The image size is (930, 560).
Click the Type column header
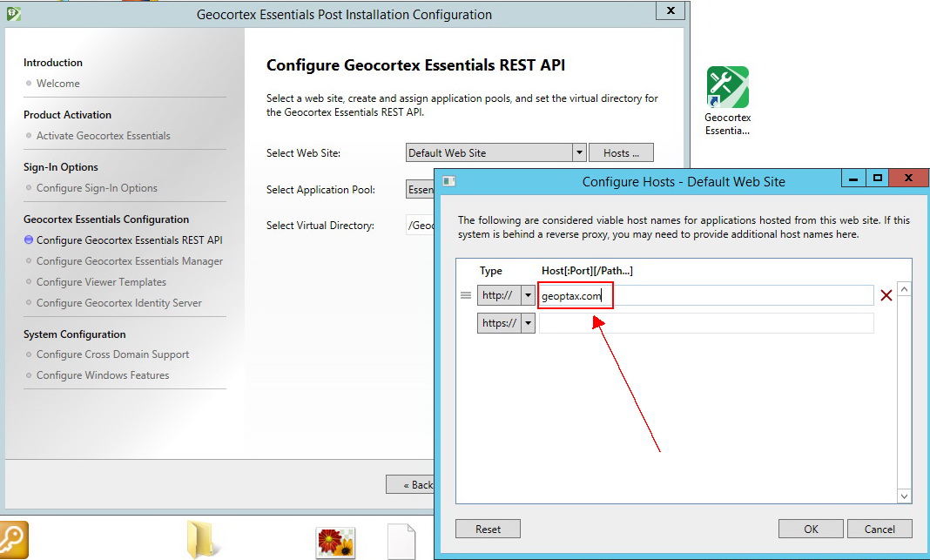[x=490, y=271]
